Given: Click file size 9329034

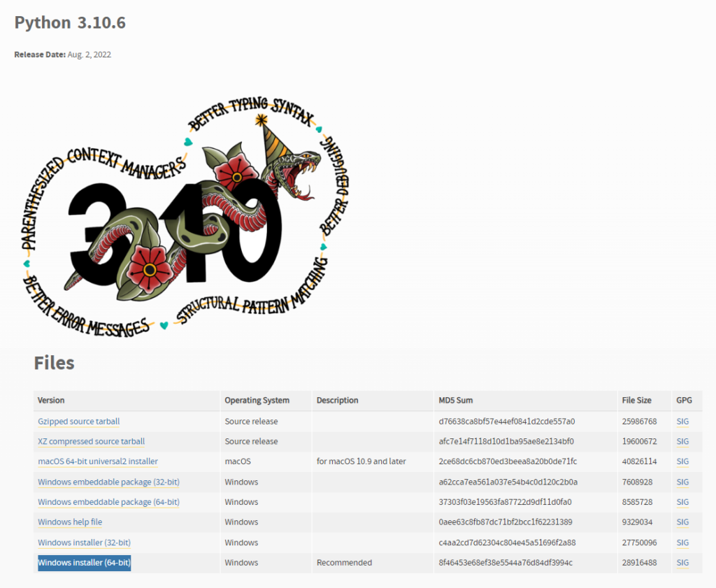Looking at the screenshot, I should [x=637, y=522].
